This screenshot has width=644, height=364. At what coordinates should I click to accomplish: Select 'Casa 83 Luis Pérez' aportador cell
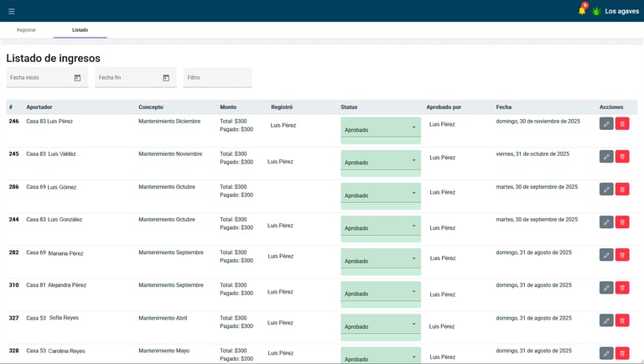coord(49,122)
